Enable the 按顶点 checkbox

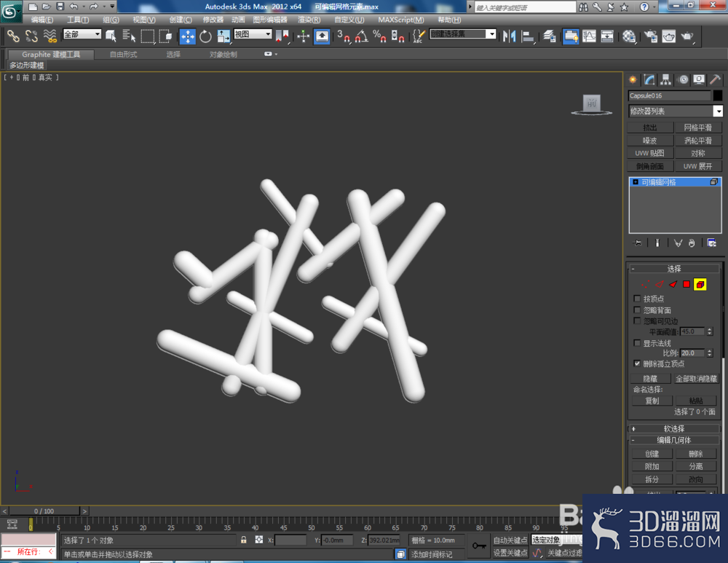tap(637, 298)
